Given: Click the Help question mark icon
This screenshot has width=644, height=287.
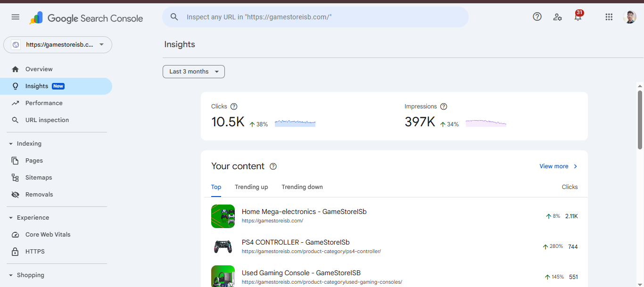Looking at the screenshot, I should (x=537, y=17).
